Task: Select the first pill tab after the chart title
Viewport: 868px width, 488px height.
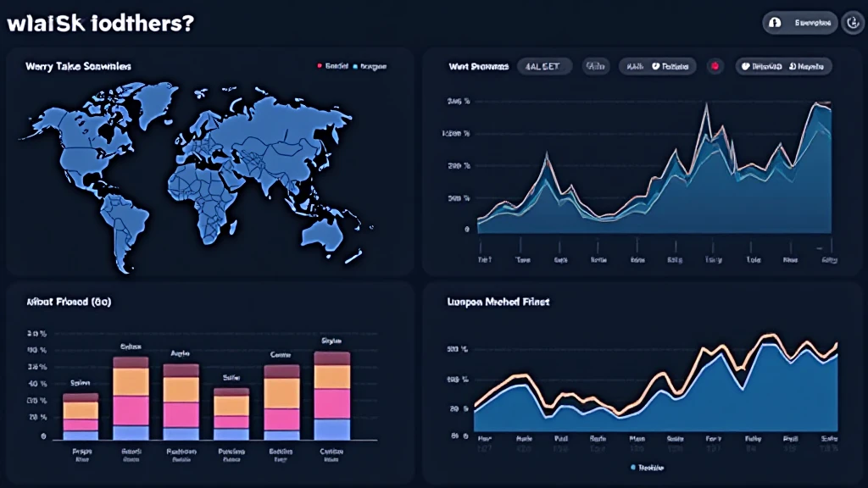Action: click(544, 66)
